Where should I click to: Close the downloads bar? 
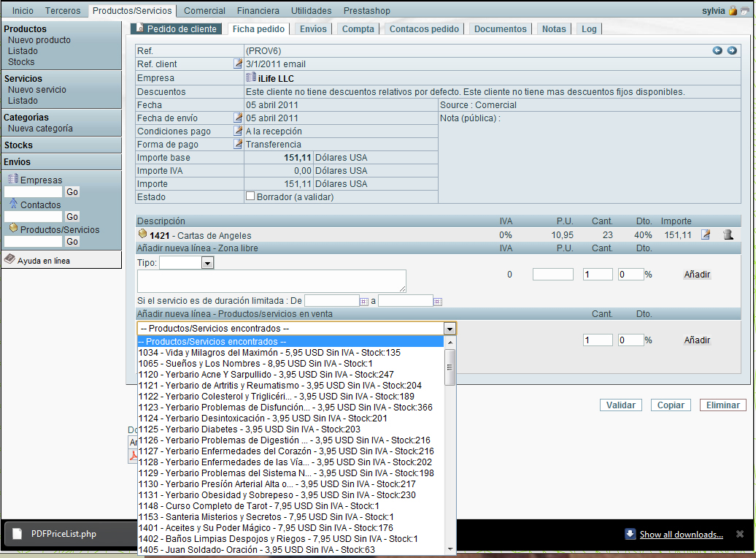pyautogui.click(x=740, y=534)
